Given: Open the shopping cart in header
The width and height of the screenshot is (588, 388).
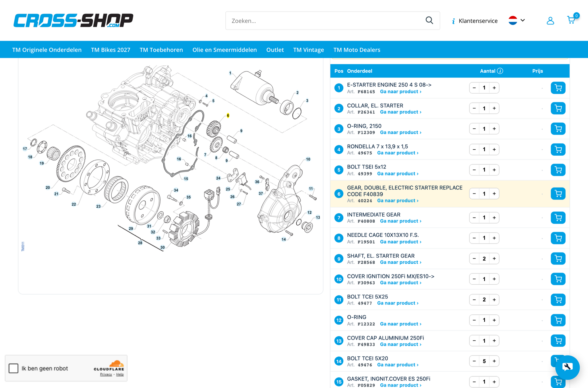Looking at the screenshot, I should 572,20.
